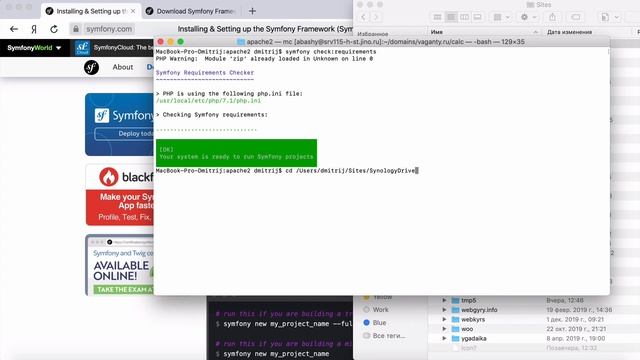Open a new browser tab
640x360 pixels.
coord(252,11)
